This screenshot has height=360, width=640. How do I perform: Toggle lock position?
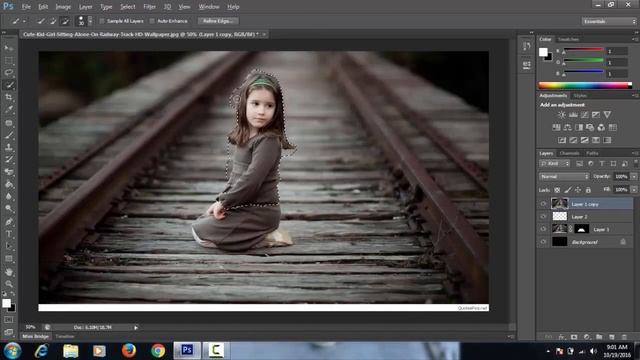[578, 190]
